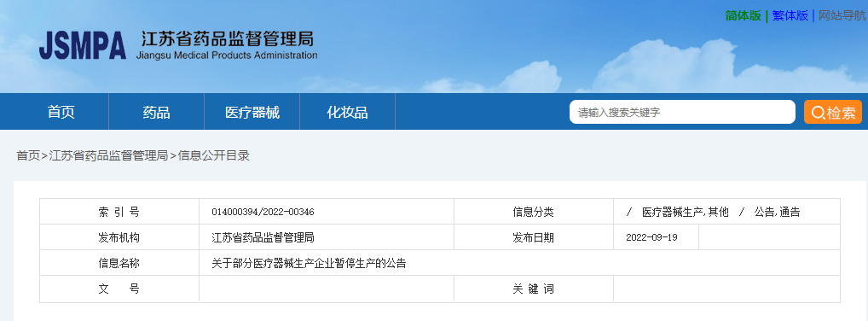Viewport: 868px width, 321px height.
Task: Focus the 请输入搜索关键字 search field
Action: click(x=682, y=112)
